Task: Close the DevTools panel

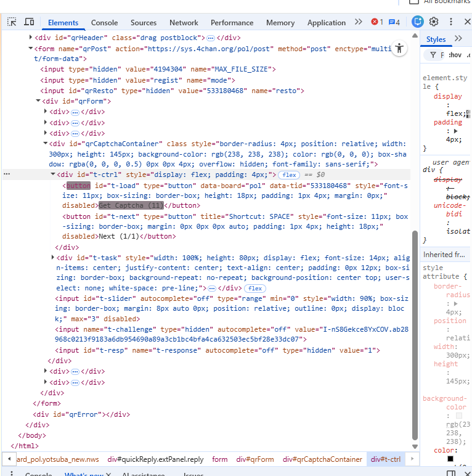Action: coord(468,22)
